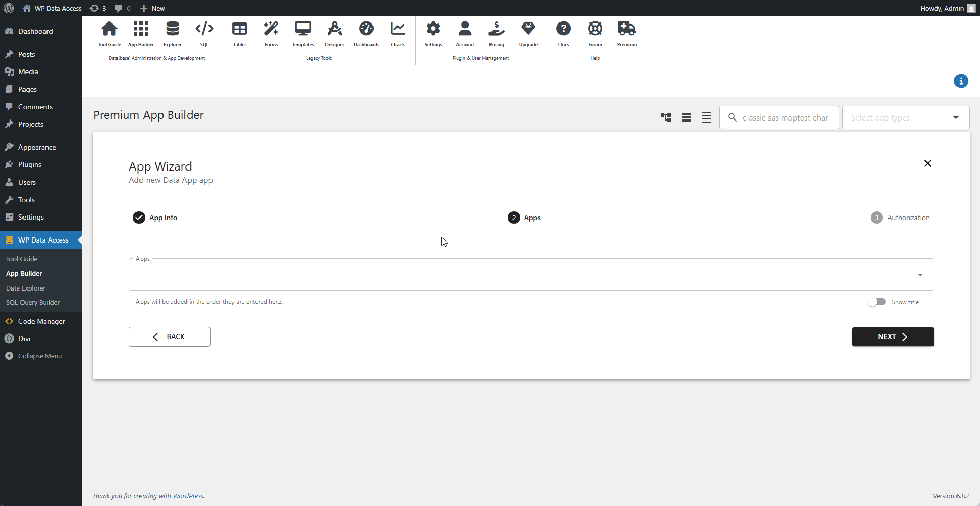Screen dimensions: 980x506
Task: Select the Data Explorer icon in the toolbar
Action: (x=172, y=33)
